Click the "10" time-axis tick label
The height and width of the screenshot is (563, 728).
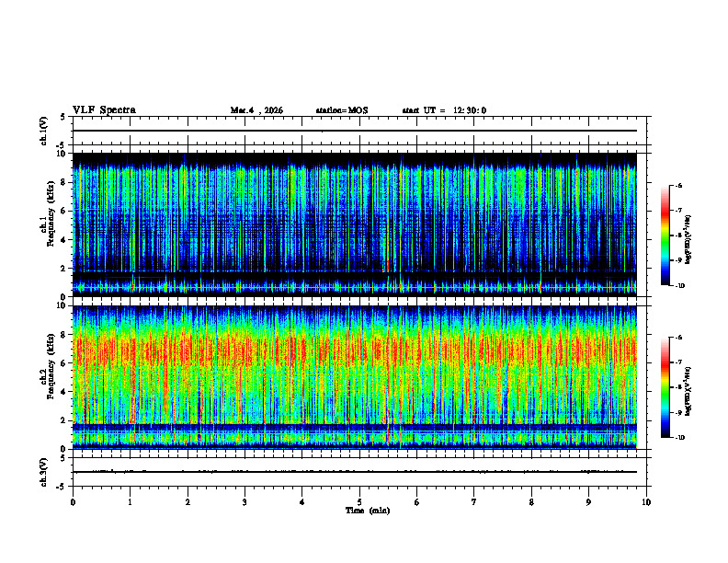(646, 502)
